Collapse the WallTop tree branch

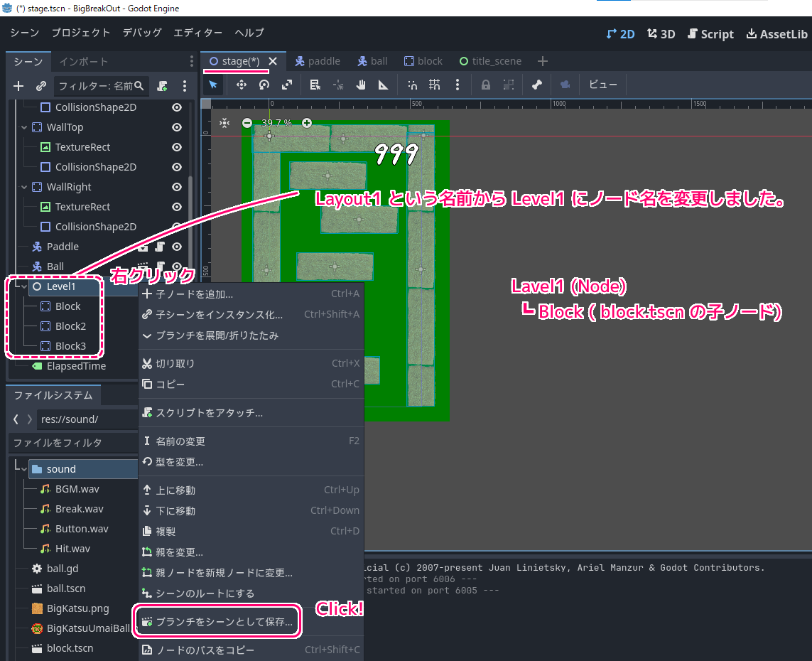[x=24, y=127]
